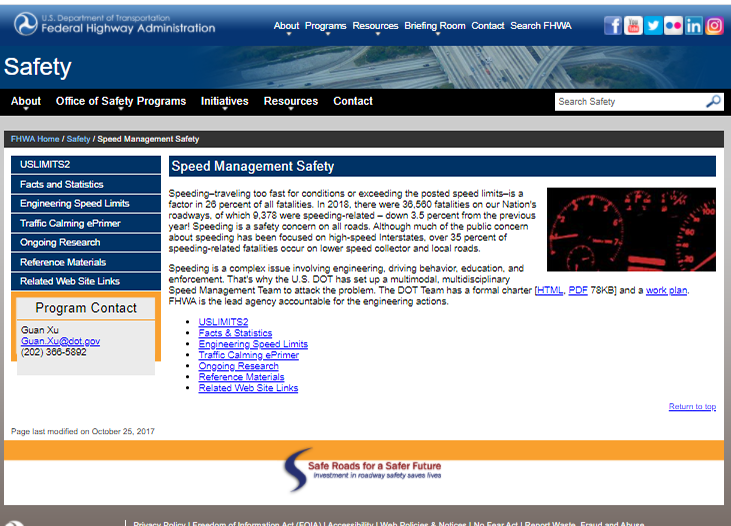The height and width of the screenshot is (526, 731).
Task: Open Reference Materials bulleted link
Action: [x=241, y=377]
